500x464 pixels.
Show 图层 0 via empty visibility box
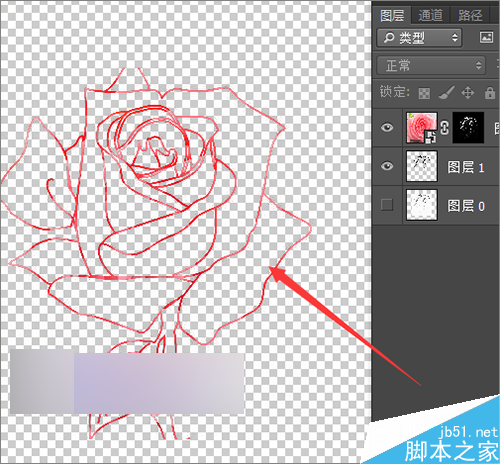[387, 205]
